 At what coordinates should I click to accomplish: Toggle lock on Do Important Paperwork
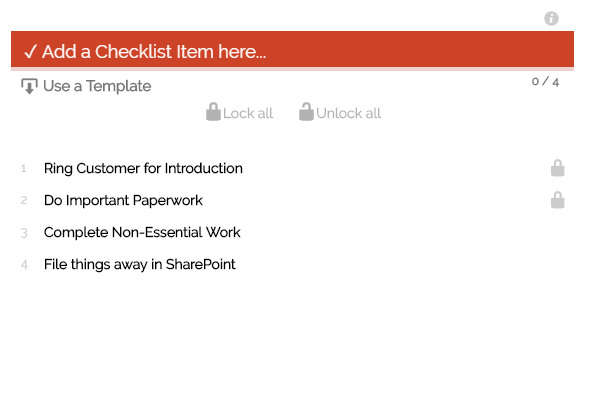pyautogui.click(x=558, y=200)
